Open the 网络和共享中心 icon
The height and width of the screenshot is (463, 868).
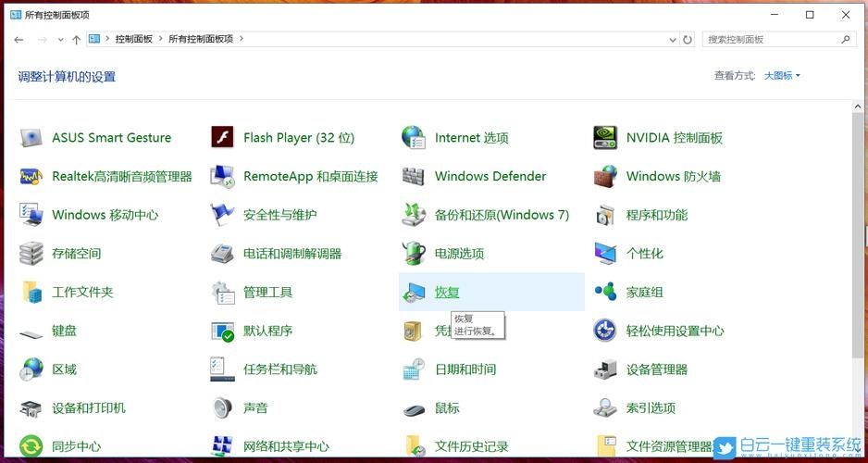coord(222,445)
